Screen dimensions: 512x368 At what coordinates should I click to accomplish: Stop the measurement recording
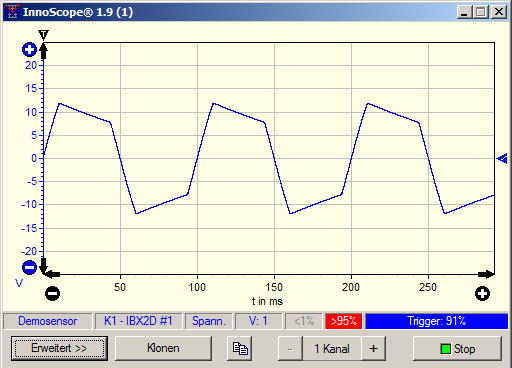(457, 349)
